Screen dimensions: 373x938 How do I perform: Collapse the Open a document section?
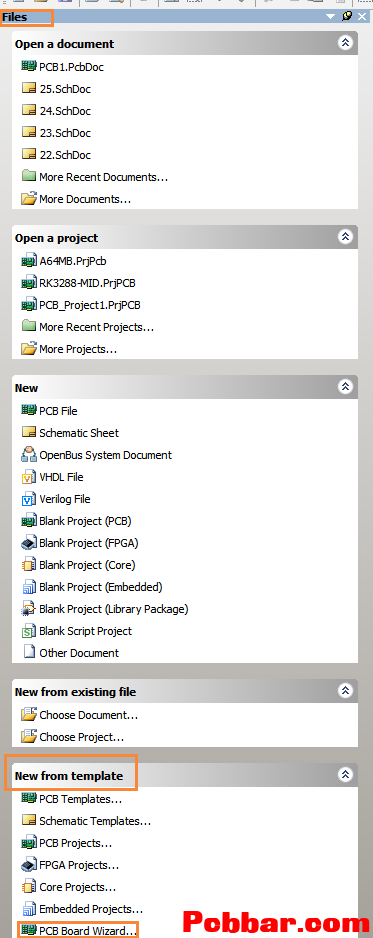[x=346, y=42]
